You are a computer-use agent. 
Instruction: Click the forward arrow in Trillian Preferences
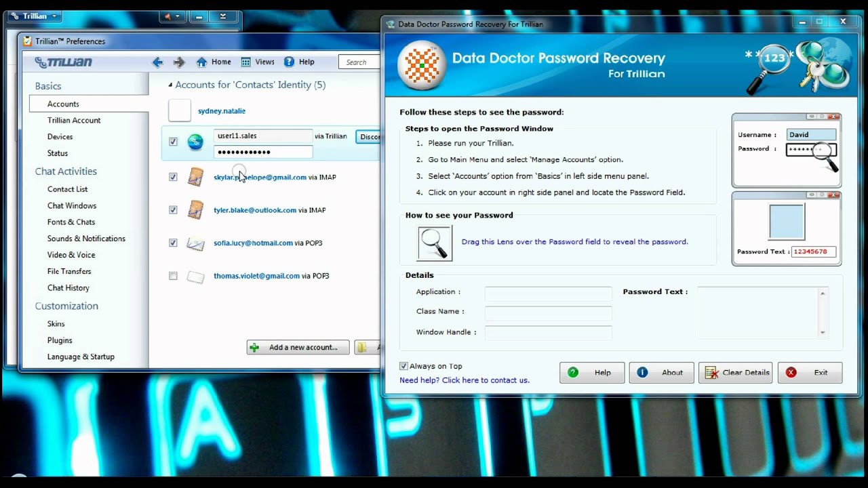click(179, 62)
